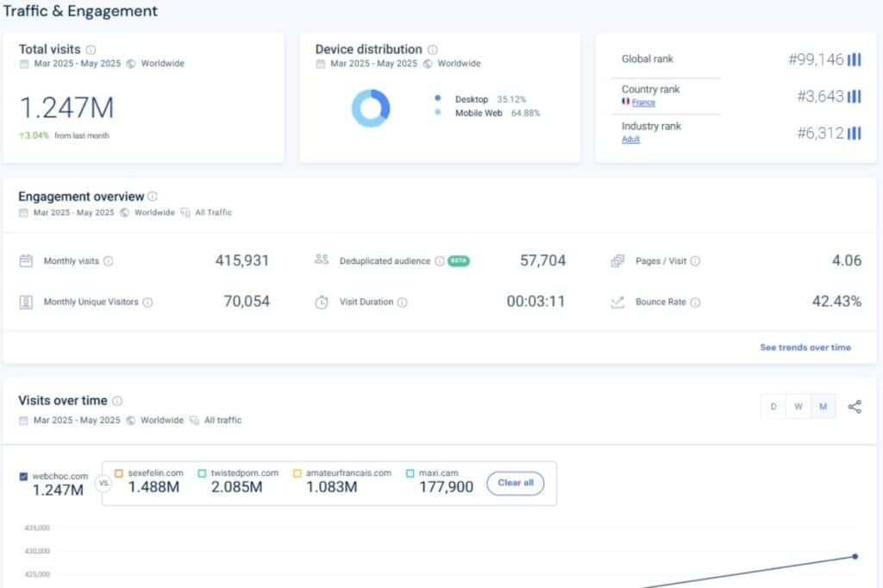The image size is (883, 588).
Task: Check the amateurfrancais.com competitor checkbox
Action: coord(297,473)
